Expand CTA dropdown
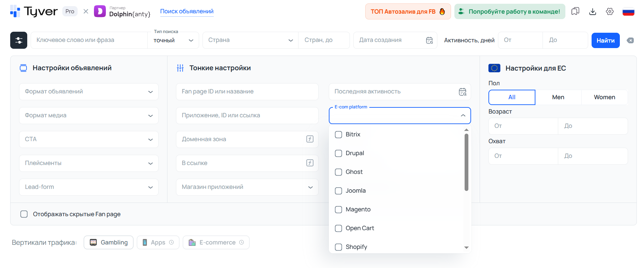 [89, 139]
